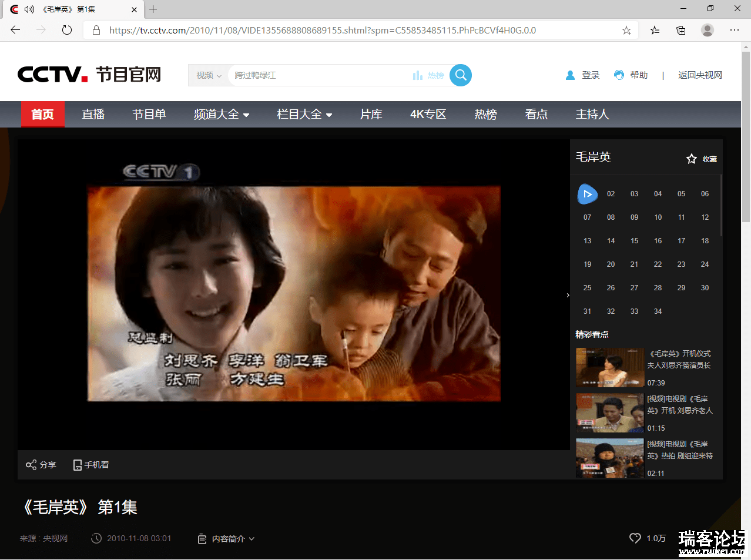
Task: Click the 《毛岸英》开机仪式 title link
Action: (x=679, y=359)
